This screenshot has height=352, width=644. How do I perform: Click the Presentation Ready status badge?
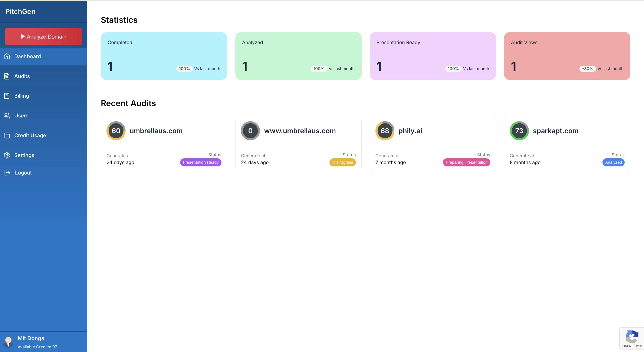(x=200, y=162)
